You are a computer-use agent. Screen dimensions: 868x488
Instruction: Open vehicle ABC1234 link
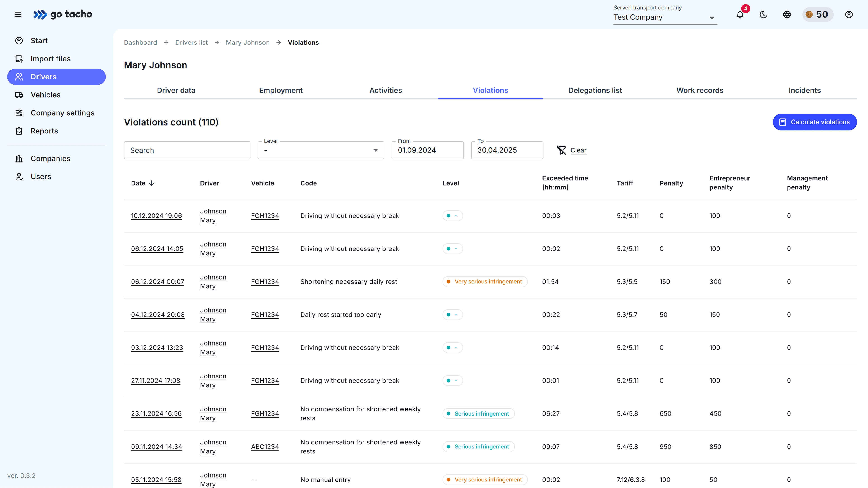click(265, 447)
